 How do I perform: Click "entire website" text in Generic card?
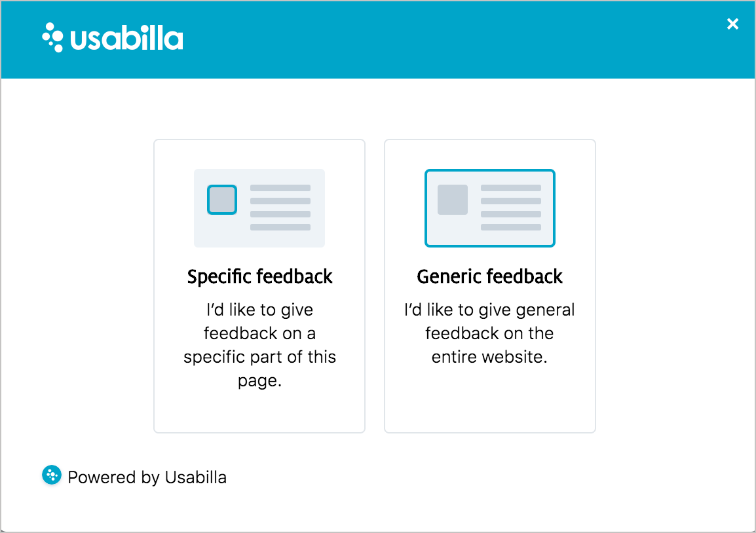tap(489, 357)
